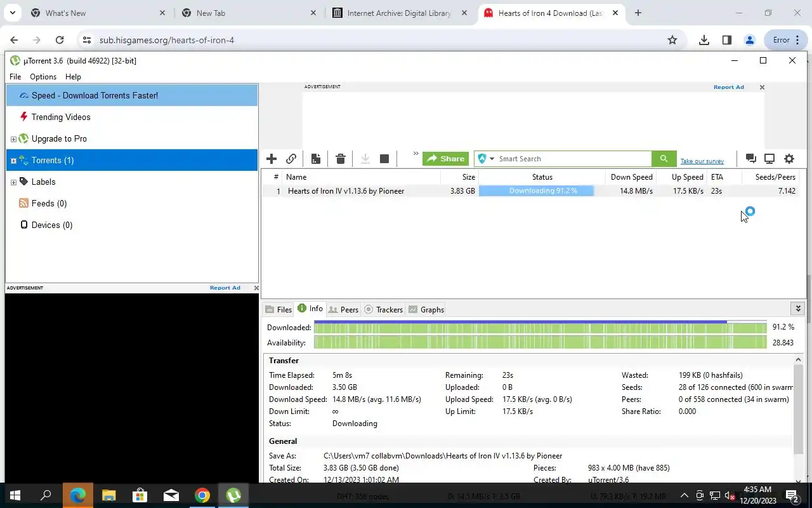Expand the Labels tree node
Image resolution: width=812 pixels, height=508 pixels.
click(x=13, y=182)
